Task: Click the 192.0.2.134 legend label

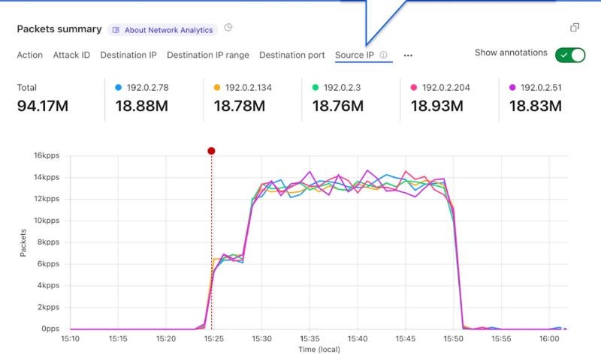Action: (x=249, y=88)
